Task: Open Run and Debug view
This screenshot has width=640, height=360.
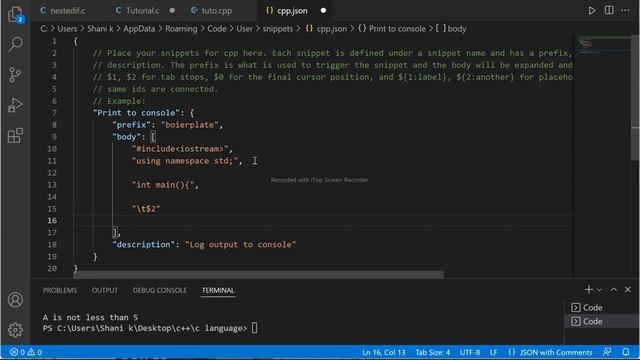Action: pos(16,105)
